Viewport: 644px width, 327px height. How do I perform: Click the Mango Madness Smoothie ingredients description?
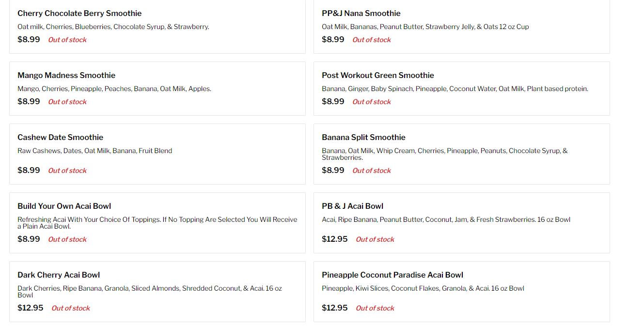pyautogui.click(x=114, y=89)
